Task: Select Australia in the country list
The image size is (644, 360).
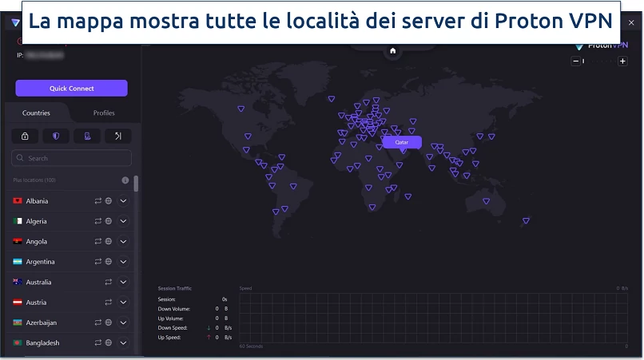Action: point(38,282)
